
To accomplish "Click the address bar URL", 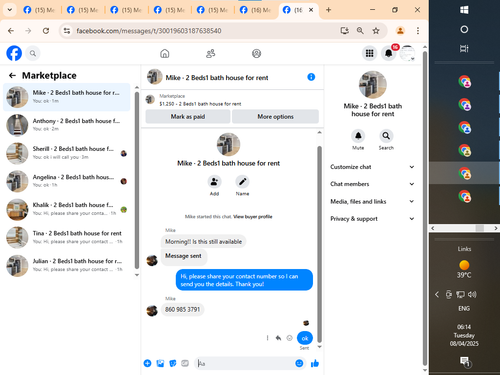I will pyautogui.click(x=149, y=31).
